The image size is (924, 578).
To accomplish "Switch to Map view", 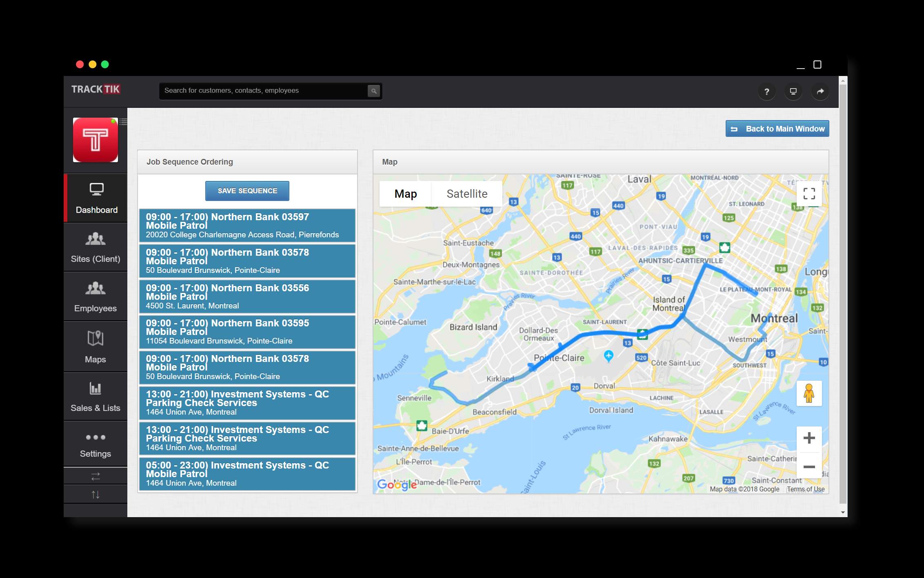I will (x=406, y=194).
